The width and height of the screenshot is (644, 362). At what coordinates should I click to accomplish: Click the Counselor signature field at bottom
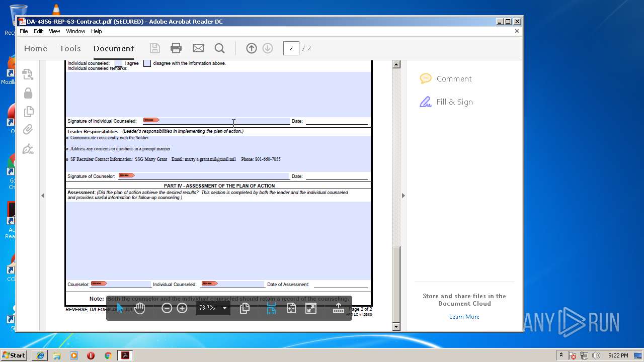click(121, 284)
